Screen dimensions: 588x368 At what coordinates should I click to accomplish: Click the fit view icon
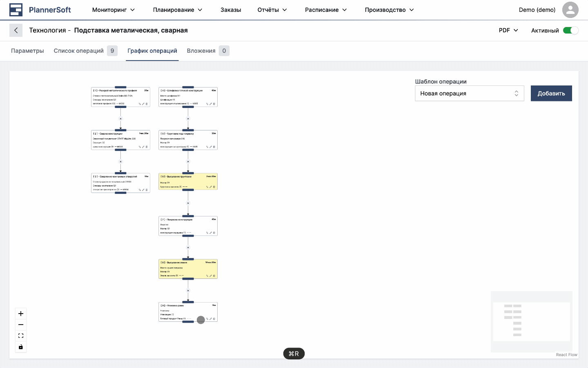pyautogui.click(x=21, y=336)
